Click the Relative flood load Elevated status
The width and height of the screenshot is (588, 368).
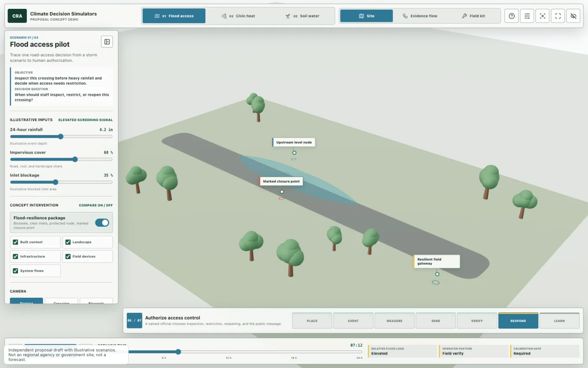point(402,351)
